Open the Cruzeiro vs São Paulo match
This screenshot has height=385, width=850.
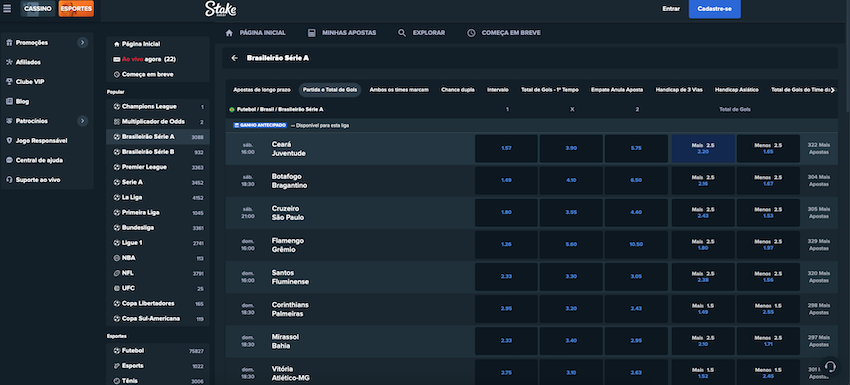pyautogui.click(x=288, y=213)
